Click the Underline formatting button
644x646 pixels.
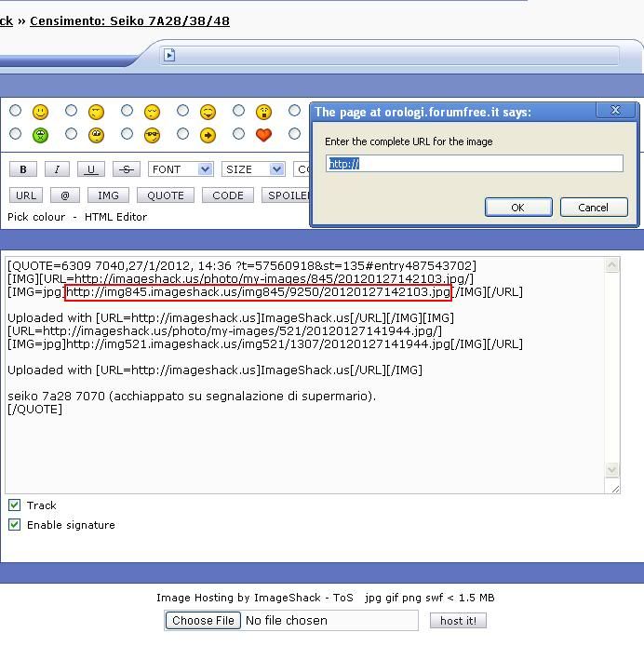click(x=90, y=169)
